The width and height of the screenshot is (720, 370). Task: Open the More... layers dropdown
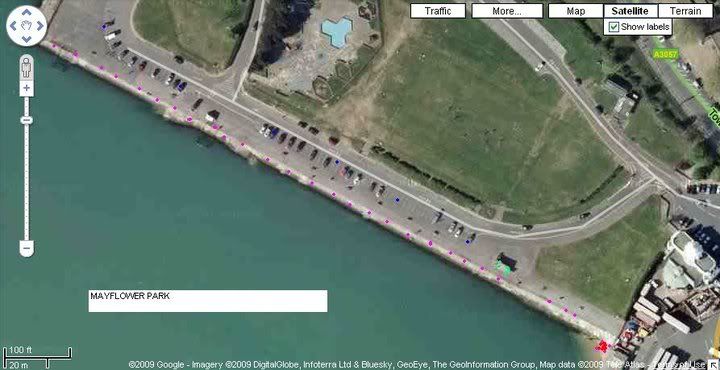click(507, 11)
